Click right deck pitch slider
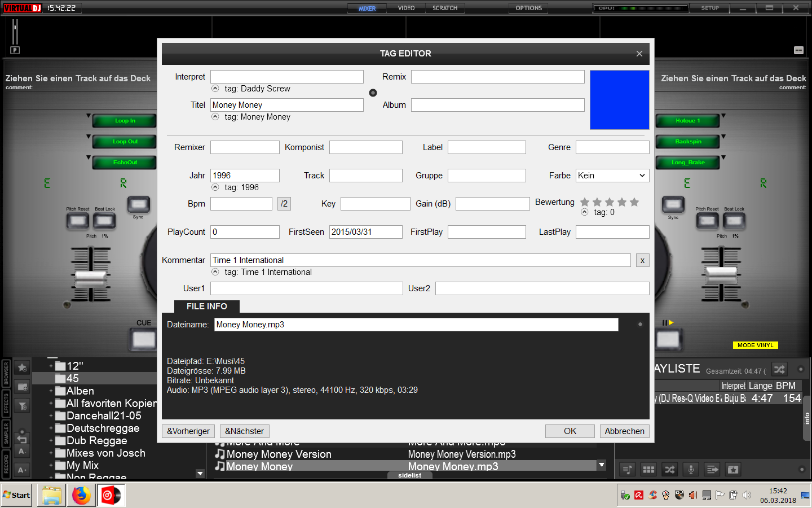This screenshot has width=812, height=508. (x=721, y=277)
